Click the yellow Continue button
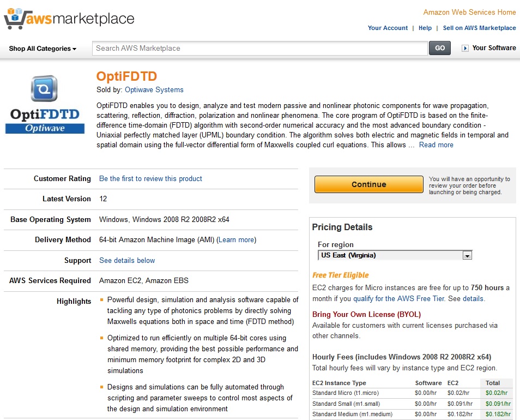Viewport: 520px width, 420px height. coord(369,184)
